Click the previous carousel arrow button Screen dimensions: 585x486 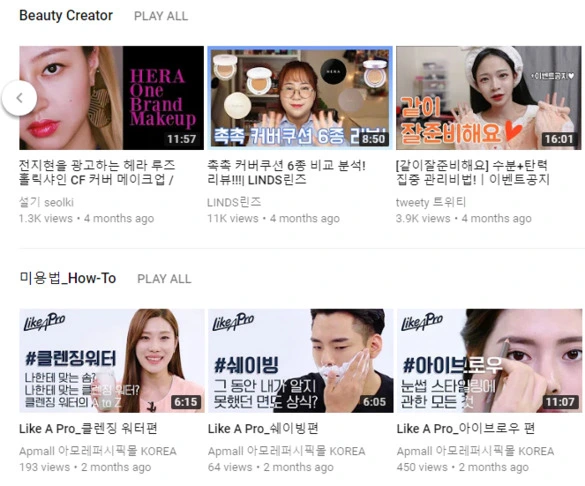[19, 98]
